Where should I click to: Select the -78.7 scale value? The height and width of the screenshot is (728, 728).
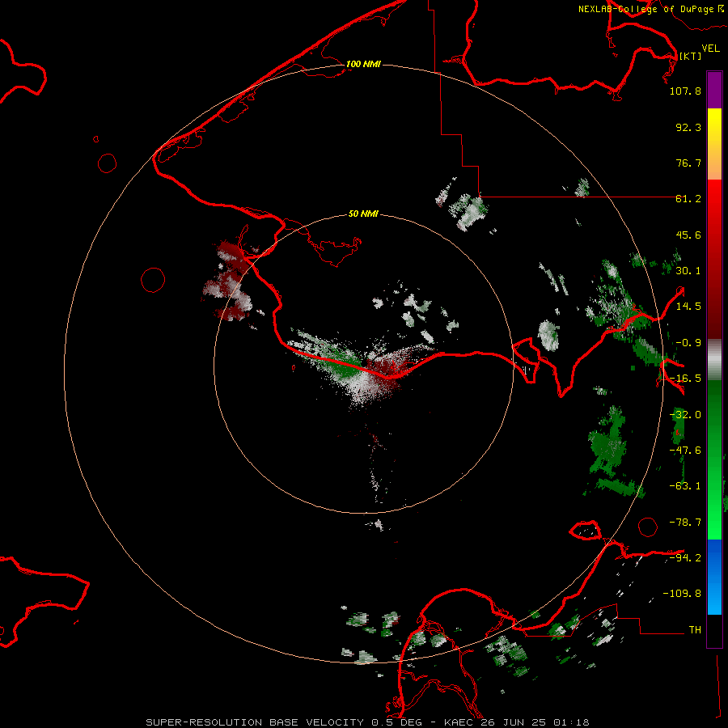[x=685, y=523]
